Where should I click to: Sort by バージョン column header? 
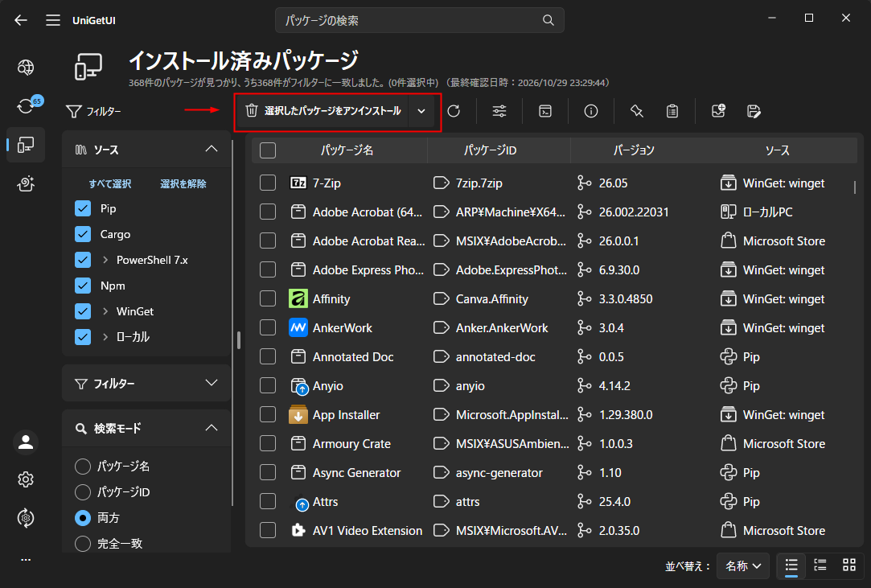pos(634,150)
